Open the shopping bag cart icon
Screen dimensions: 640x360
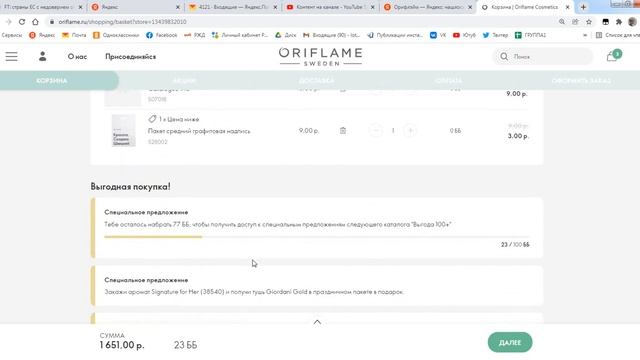pyautogui.click(x=612, y=56)
